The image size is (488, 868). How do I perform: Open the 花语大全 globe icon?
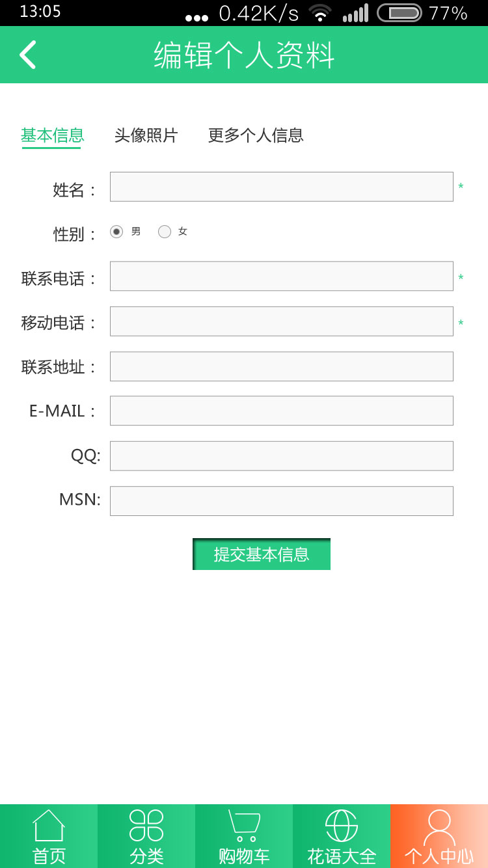[x=342, y=825]
